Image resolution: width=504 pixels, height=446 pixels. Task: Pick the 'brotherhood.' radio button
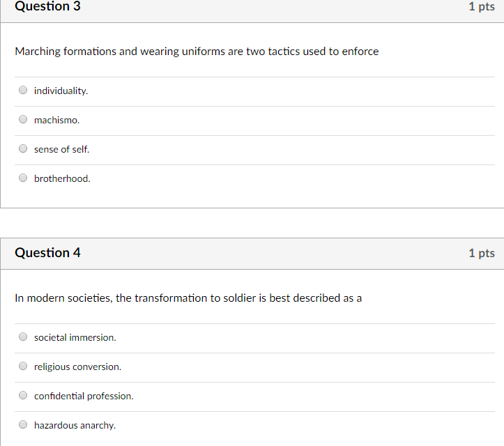(23, 178)
